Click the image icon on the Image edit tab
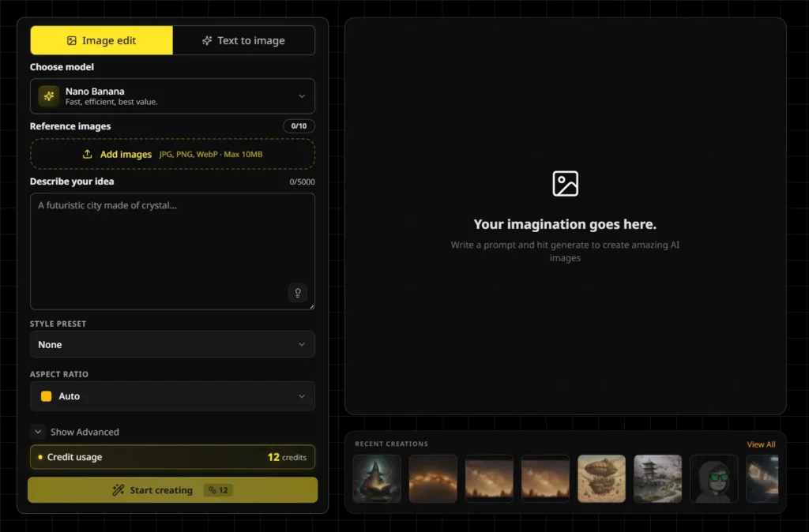The width and height of the screenshot is (809, 532). (70, 39)
